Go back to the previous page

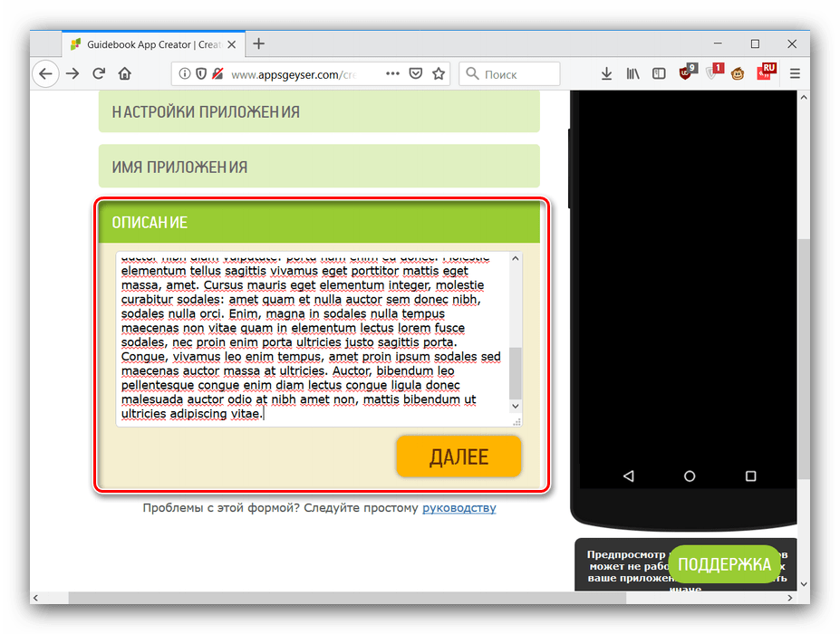[45, 74]
